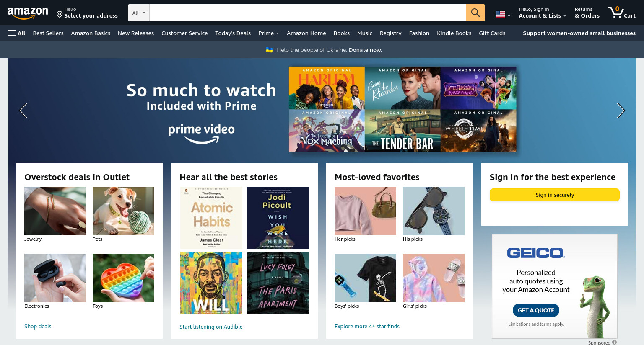The width and height of the screenshot is (644, 345).
Task: Click the US flag language icon
Action: coord(501,14)
